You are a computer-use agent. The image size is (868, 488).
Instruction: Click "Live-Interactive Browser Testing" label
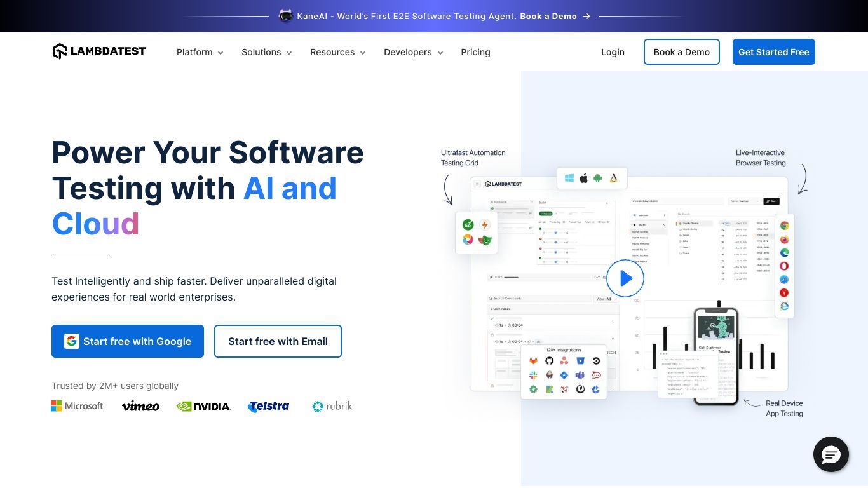pyautogui.click(x=761, y=158)
